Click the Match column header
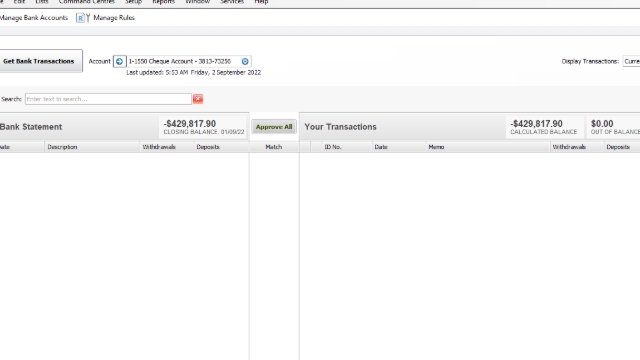This screenshot has width=640, height=360. (x=274, y=147)
